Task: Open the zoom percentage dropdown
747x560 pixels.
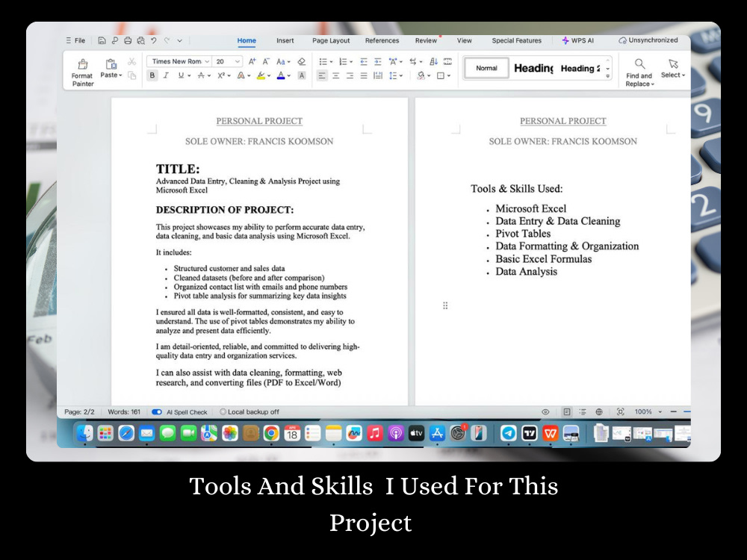Action: [x=660, y=412]
